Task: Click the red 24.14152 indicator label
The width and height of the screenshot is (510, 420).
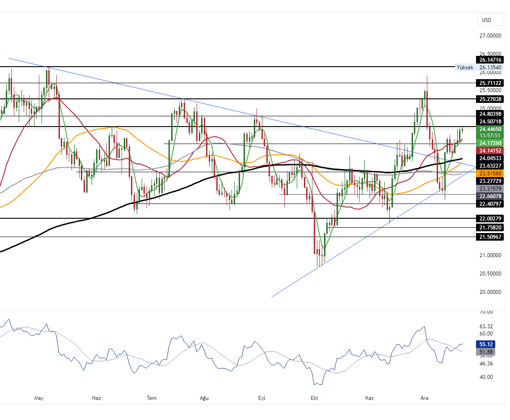Action: [490, 151]
